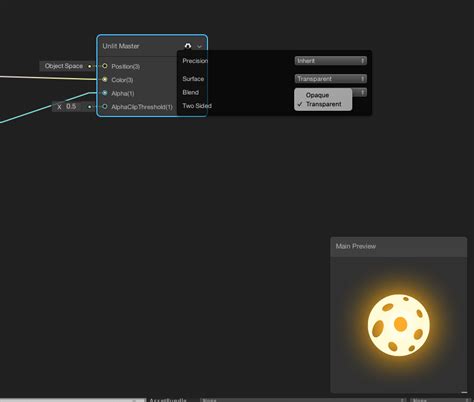Click the glowing sphere in Main Preview
The width and height of the screenshot is (474, 402).
click(x=399, y=325)
